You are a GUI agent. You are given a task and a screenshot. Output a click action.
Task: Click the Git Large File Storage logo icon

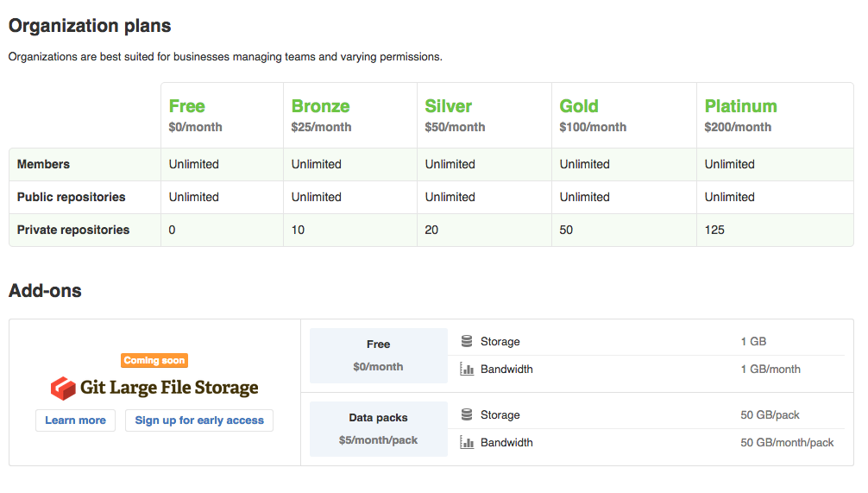pos(63,389)
